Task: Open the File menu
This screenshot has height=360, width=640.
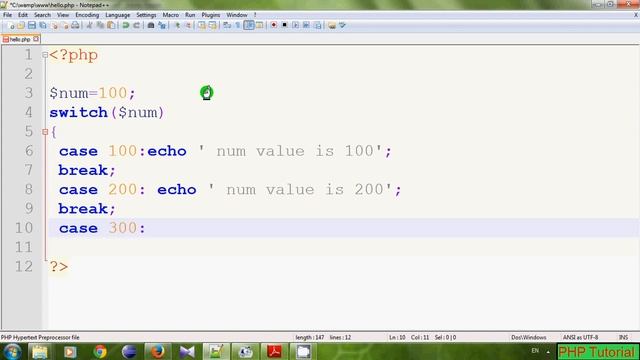Action: [x=7, y=15]
